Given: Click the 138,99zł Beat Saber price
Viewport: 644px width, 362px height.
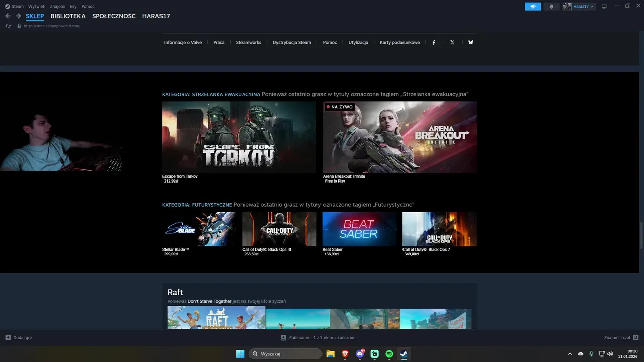Looking at the screenshot, I should coord(332,254).
